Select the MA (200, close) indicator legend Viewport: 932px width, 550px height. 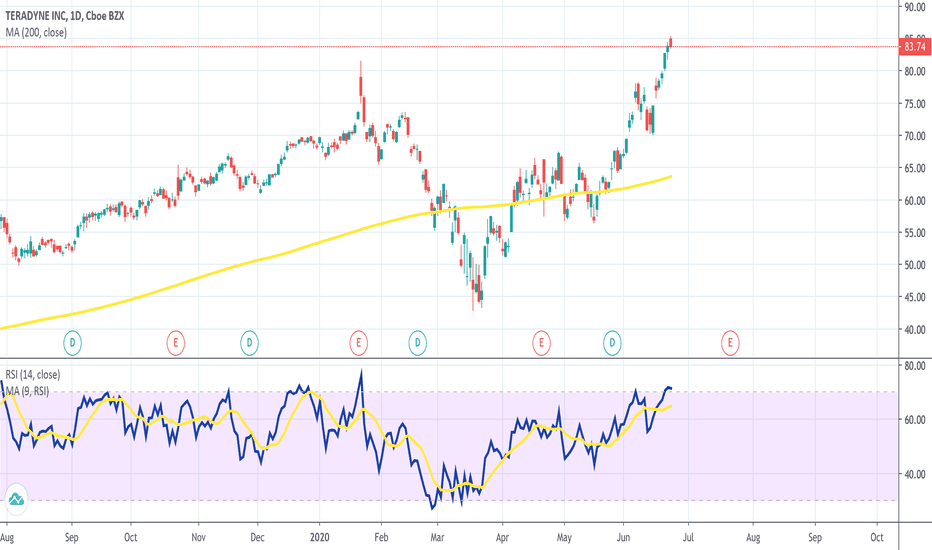click(36, 33)
